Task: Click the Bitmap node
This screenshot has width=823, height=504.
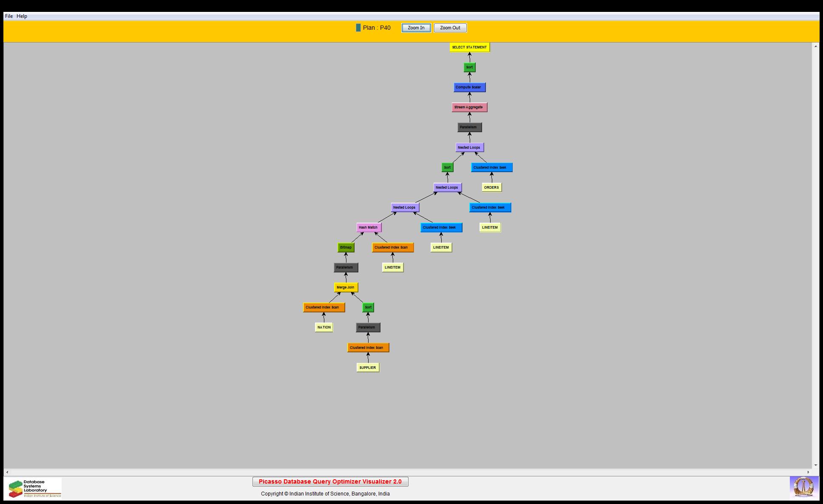Action: tap(346, 247)
